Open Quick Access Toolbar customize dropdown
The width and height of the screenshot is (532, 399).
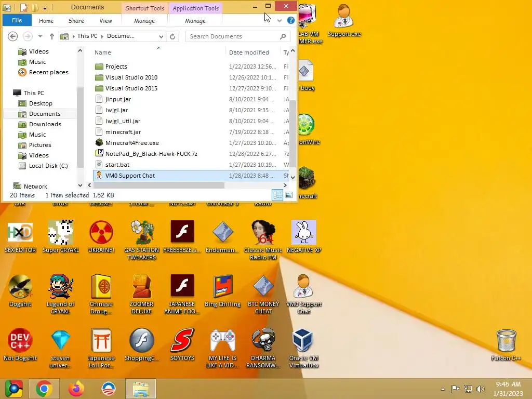click(x=45, y=7)
